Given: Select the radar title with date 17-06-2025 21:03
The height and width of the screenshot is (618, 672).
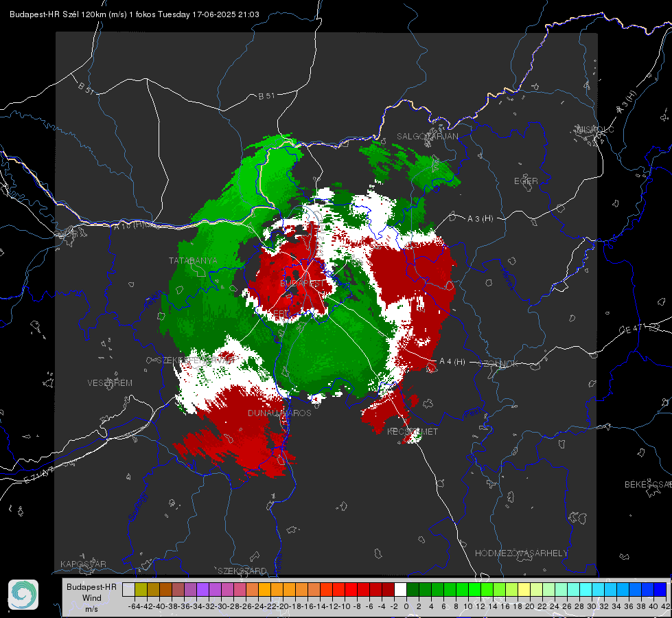Looking at the screenshot, I should tap(134, 14).
